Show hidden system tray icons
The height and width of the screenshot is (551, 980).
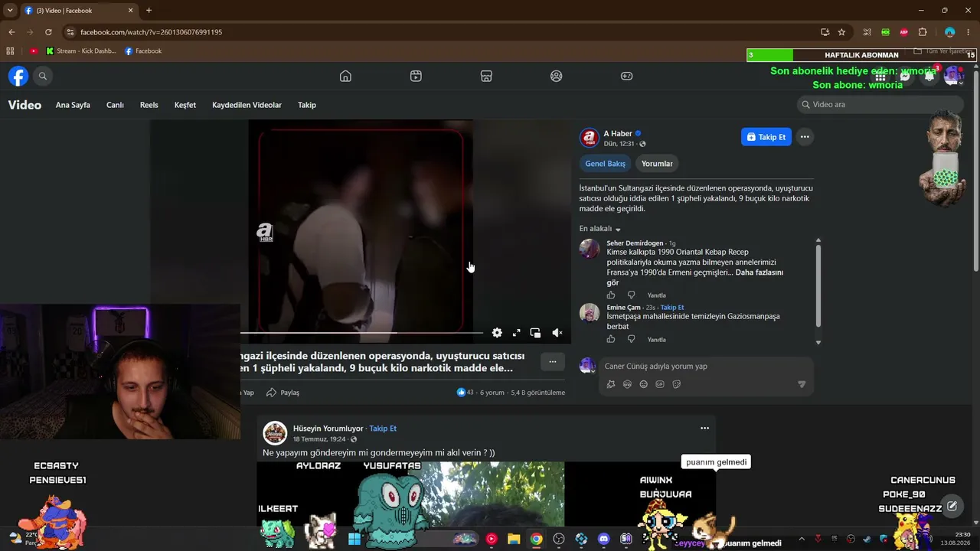802,539
